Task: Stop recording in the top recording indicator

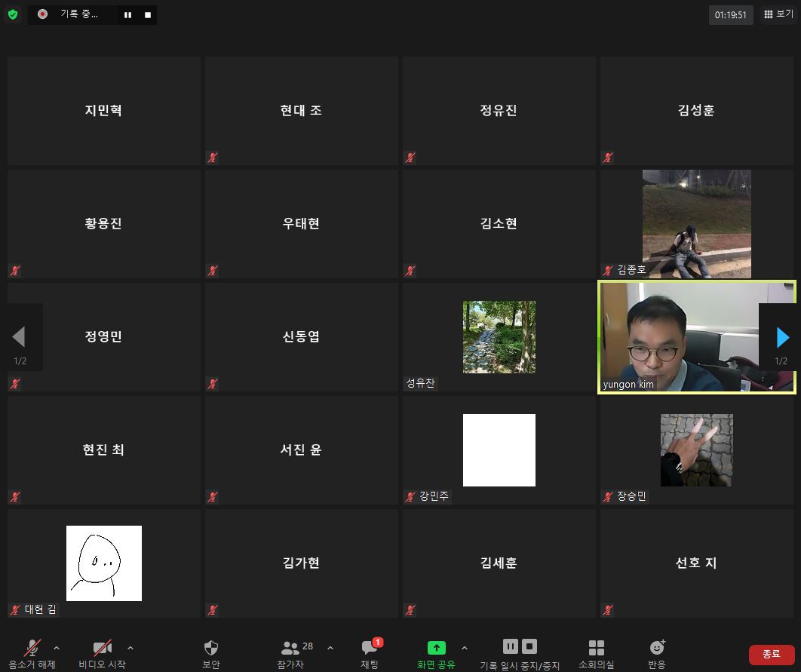Action: [x=148, y=15]
